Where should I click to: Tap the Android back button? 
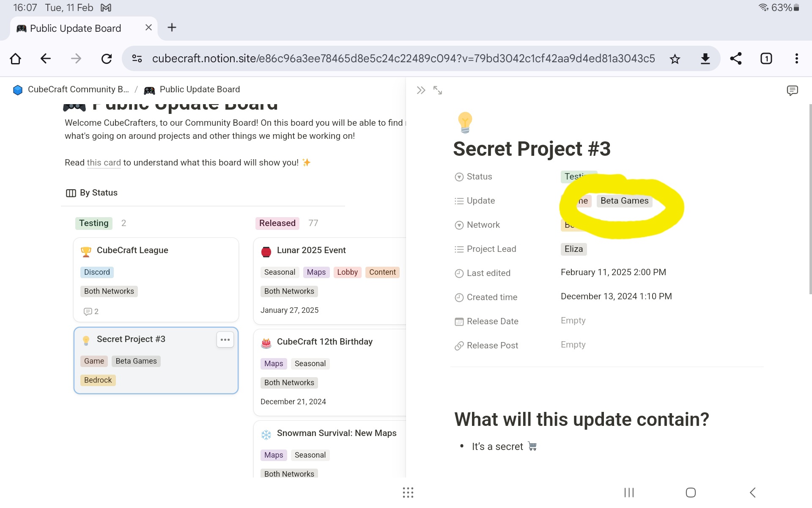tap(753, 492)
